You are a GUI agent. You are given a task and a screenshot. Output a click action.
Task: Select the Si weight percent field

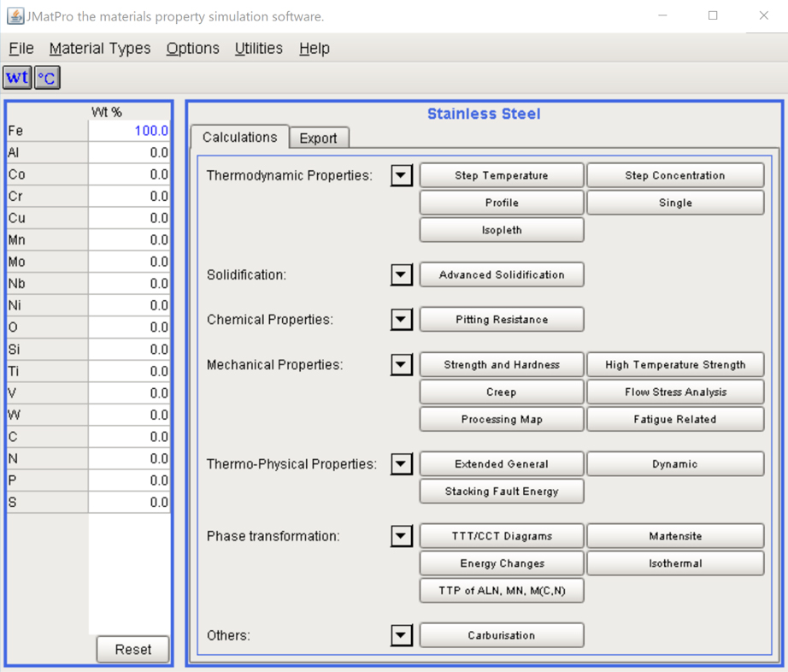pyautogui.click(x=129, y=350)
